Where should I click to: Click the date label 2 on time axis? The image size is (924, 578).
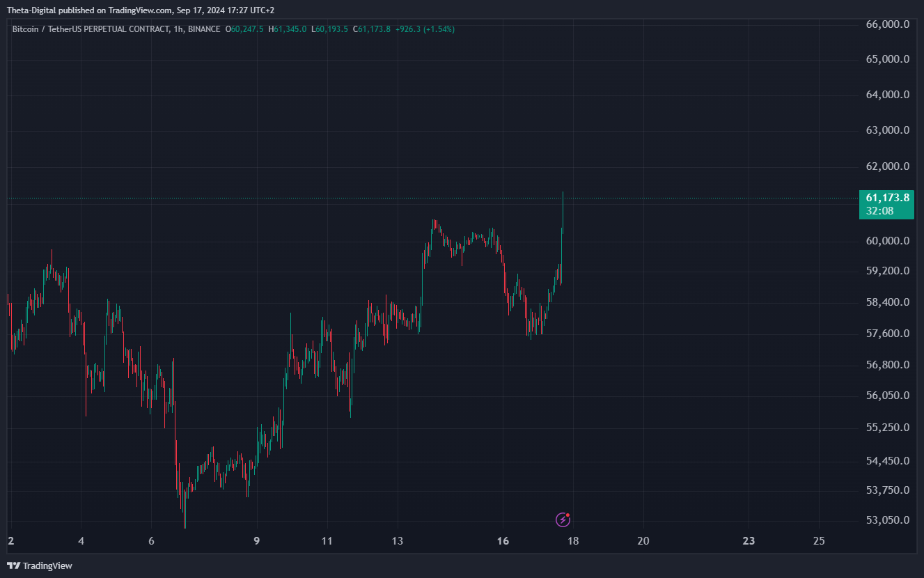10,541
